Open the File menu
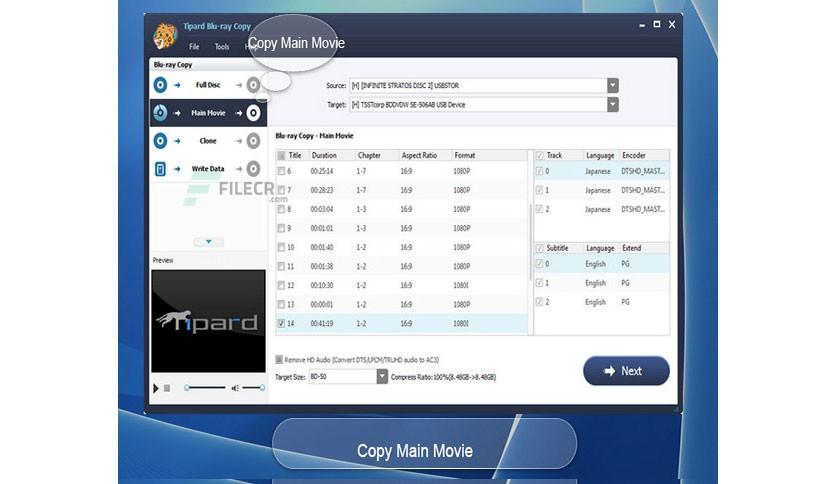 [x=194, y=47]
